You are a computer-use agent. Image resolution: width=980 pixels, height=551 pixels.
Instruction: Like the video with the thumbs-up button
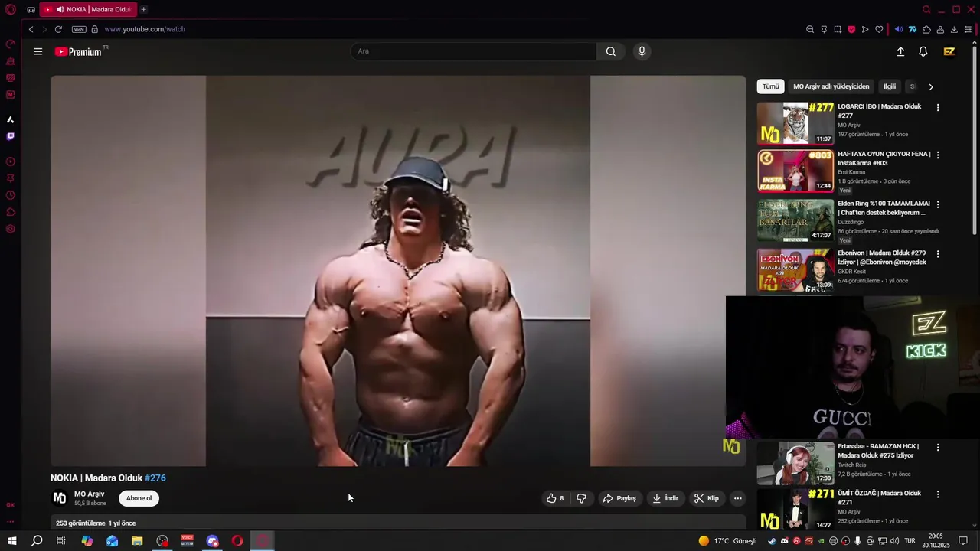(555, 498)
